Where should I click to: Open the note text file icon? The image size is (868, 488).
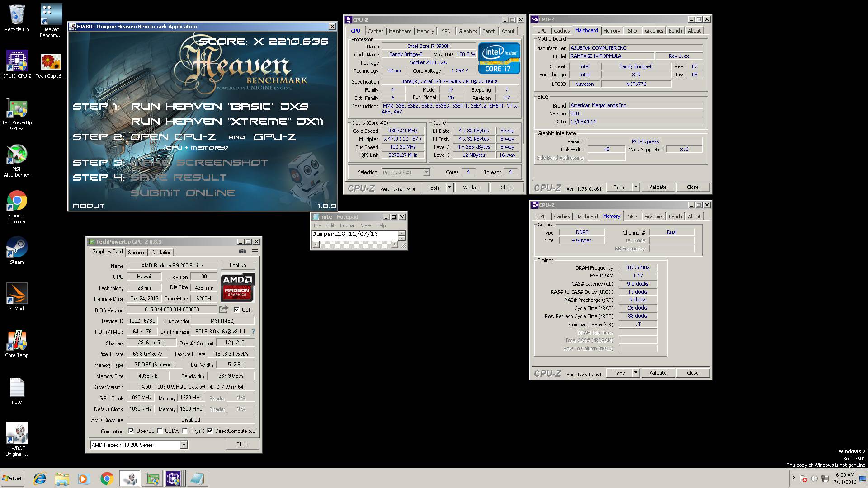click(x=17, y=391)
